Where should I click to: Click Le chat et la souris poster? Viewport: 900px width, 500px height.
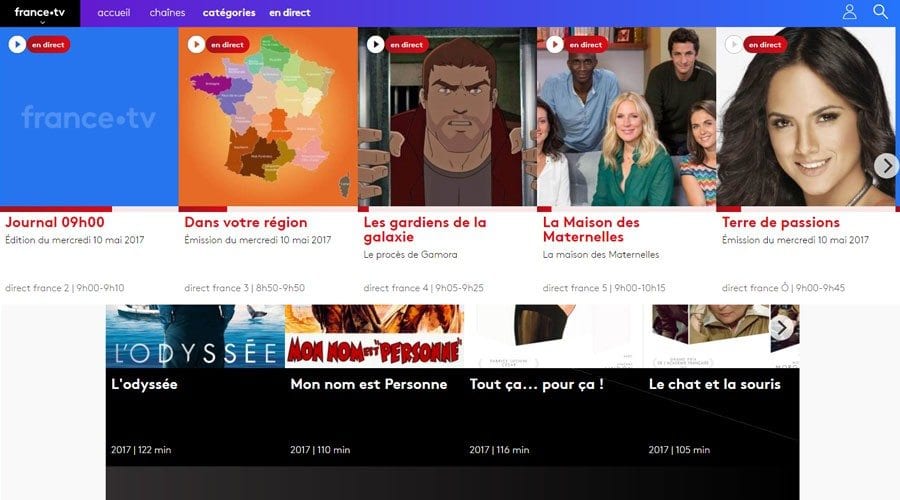pos(721,336)
